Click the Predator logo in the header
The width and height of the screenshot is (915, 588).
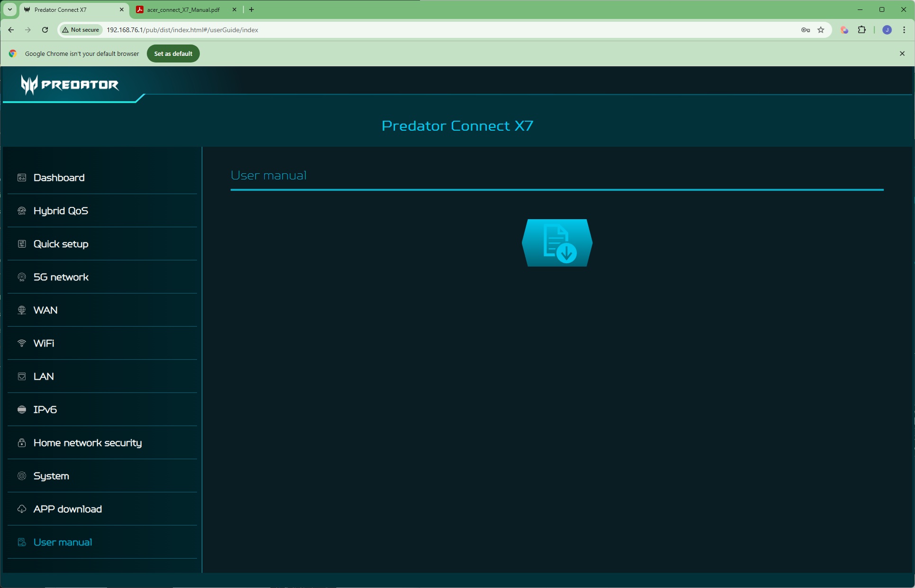pos(70,85)
